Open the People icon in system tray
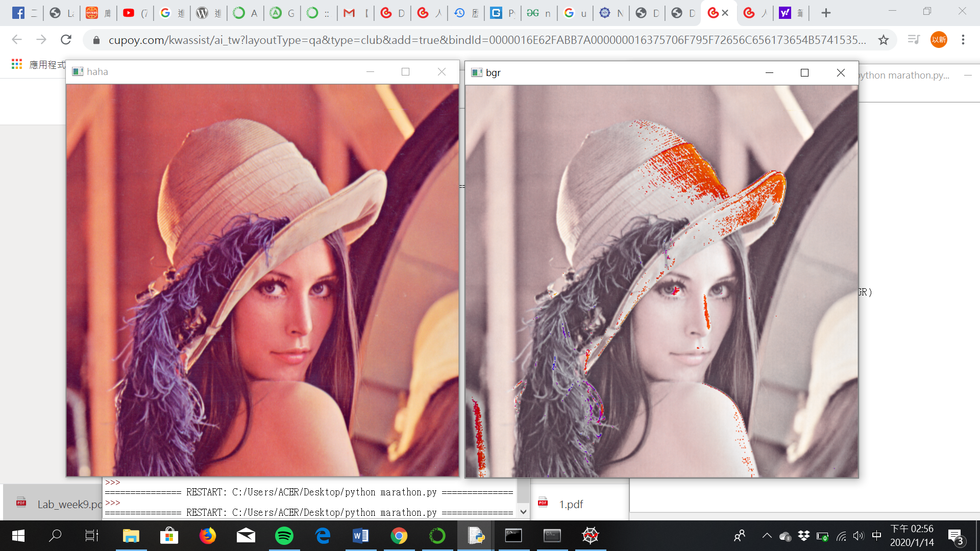 click(739, 536)
